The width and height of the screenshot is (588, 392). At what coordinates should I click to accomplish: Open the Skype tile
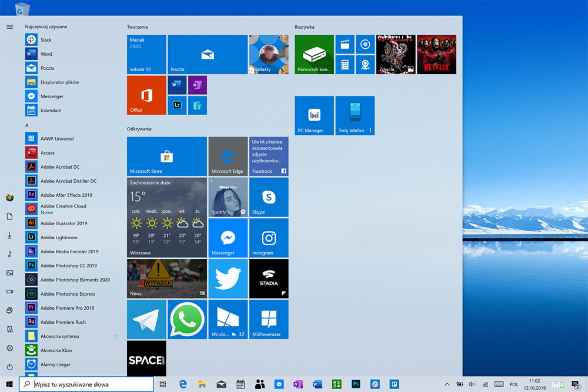click(269, 197)
